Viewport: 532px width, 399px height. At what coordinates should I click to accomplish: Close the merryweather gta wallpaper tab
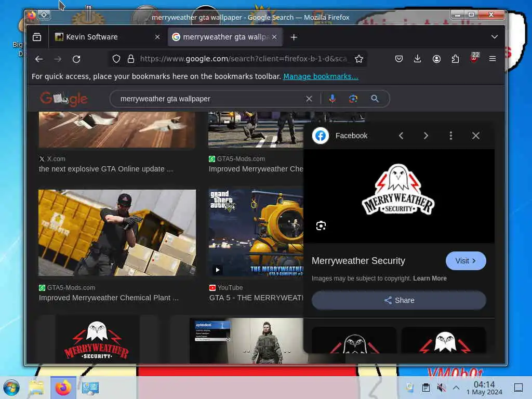(x=274, y=37)
